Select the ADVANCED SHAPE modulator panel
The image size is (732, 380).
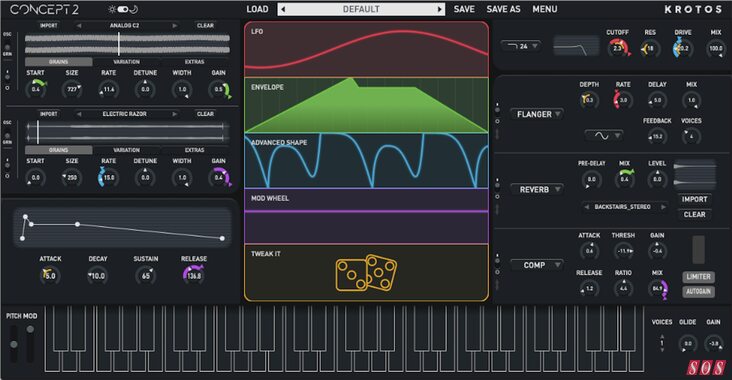click(366, 161)
